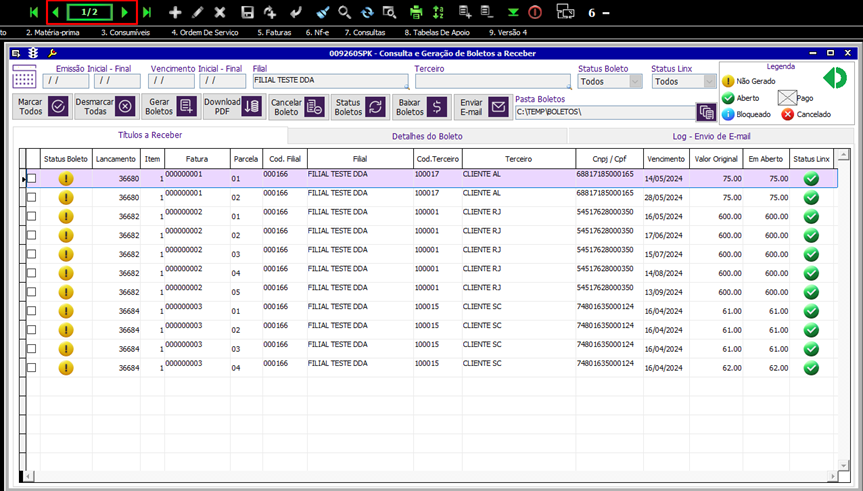Switch to Detalhes do Boleto tab

(427, 136)
